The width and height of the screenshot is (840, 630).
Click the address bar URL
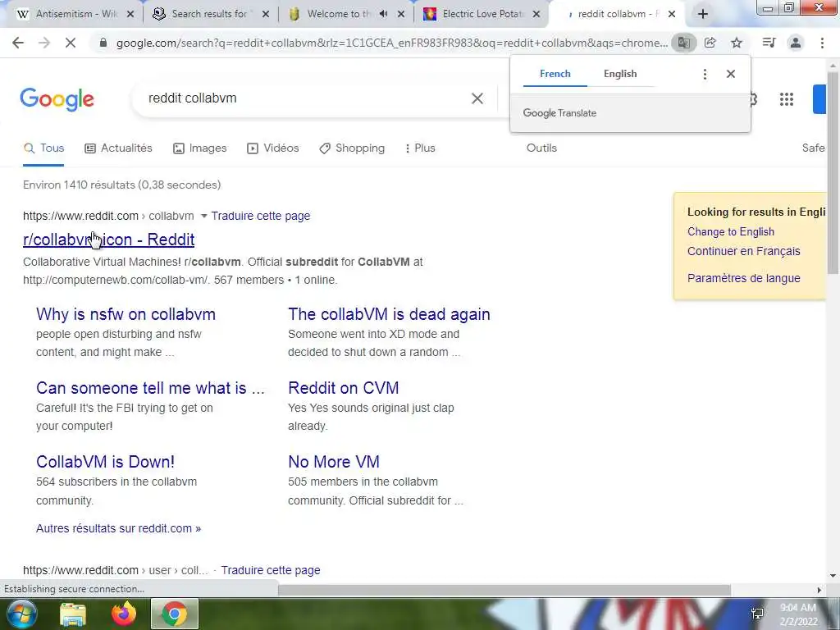click(391, 43)
